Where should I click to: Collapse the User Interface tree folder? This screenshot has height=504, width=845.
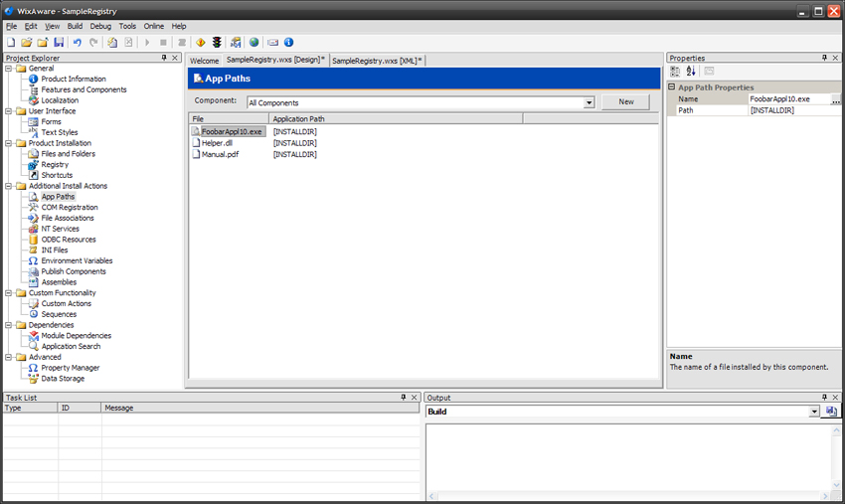coord(9,111)
